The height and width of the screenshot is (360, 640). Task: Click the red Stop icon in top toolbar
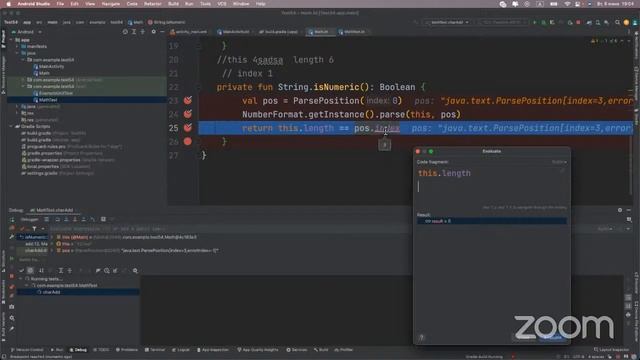point(578,22)
